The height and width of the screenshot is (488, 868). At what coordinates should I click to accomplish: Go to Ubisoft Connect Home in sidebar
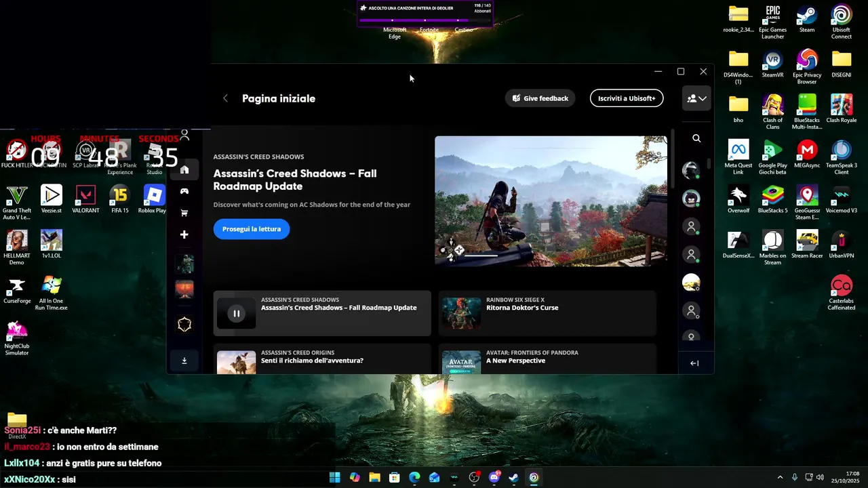pyautogui.click(x=184, y=169)
